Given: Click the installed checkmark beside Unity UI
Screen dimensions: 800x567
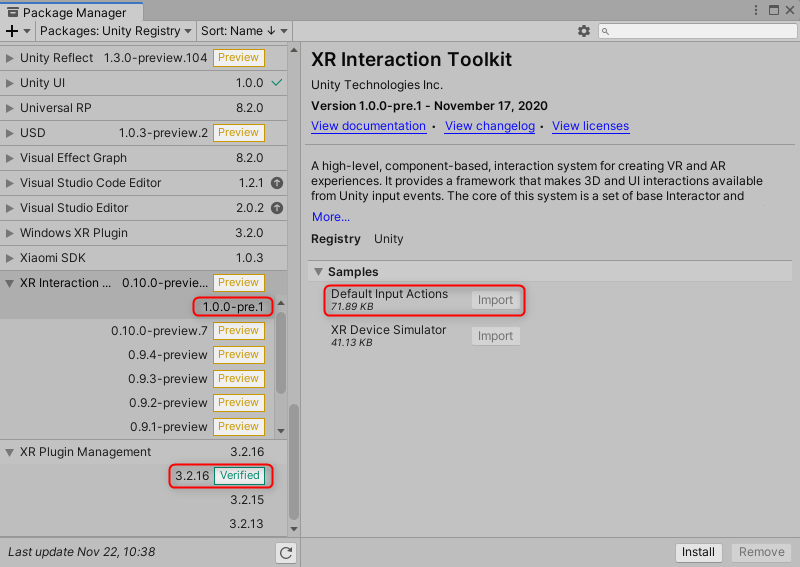Looking at the screenshot, I should pyautogui.click(x=277, y=83).
